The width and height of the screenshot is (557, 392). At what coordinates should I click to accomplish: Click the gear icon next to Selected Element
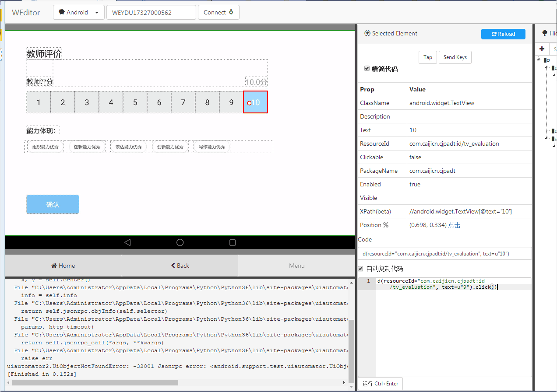367,33
